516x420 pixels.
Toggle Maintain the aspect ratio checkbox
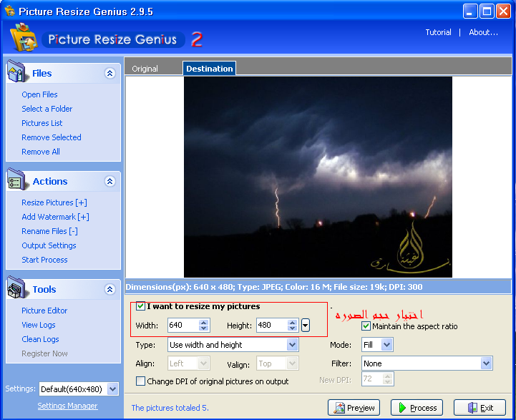[x=366, y=326]
